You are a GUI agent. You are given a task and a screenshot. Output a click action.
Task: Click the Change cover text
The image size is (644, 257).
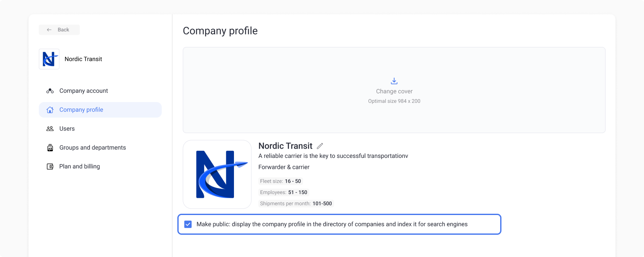coord(394,92)
